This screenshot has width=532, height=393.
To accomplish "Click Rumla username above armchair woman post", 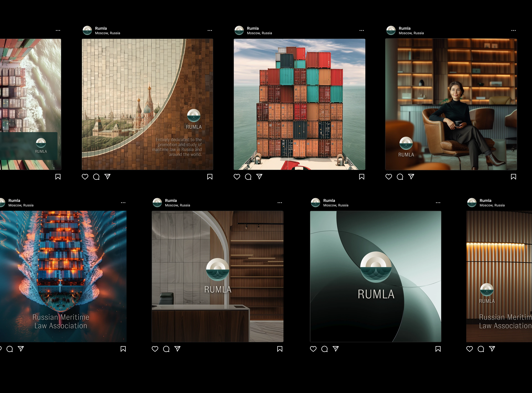I will 404,28.
